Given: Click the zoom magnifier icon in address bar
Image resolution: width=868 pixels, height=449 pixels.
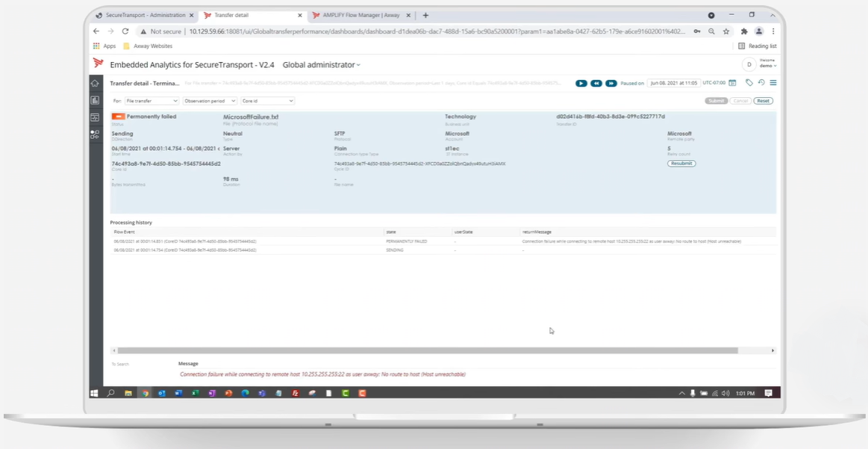Looking at the screenshot, I should tap(711, 31).
